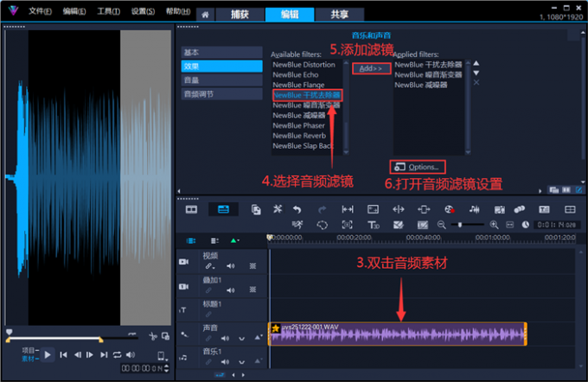This screenshot has height=382, width=588.
Task: Toggle repeat playback in preview
Action: click(x=117, y=354)
